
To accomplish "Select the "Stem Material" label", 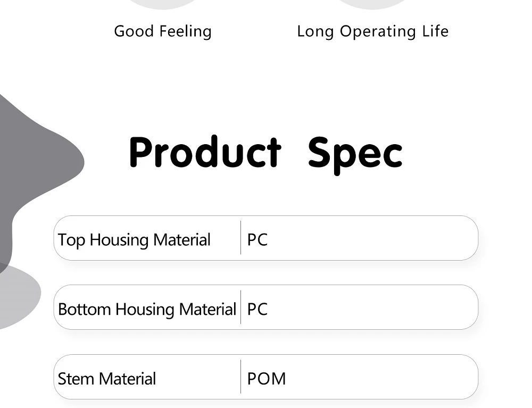I will (x=106, y=379).
